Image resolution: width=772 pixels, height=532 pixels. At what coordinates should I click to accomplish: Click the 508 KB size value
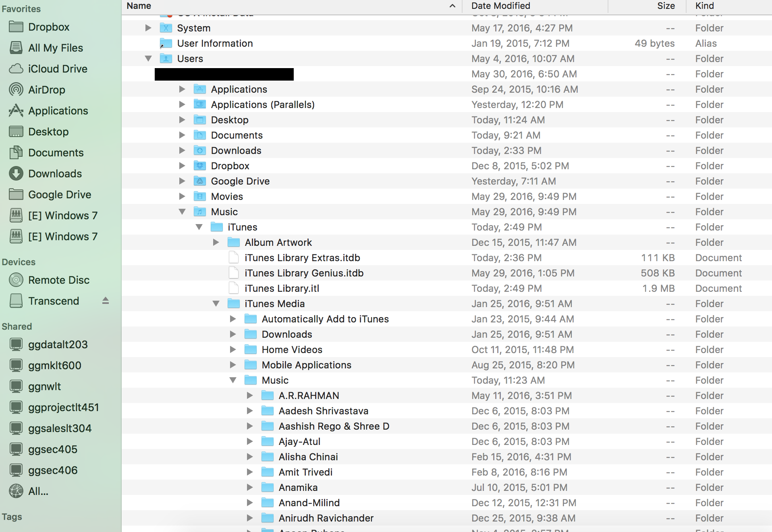(658, 273)
